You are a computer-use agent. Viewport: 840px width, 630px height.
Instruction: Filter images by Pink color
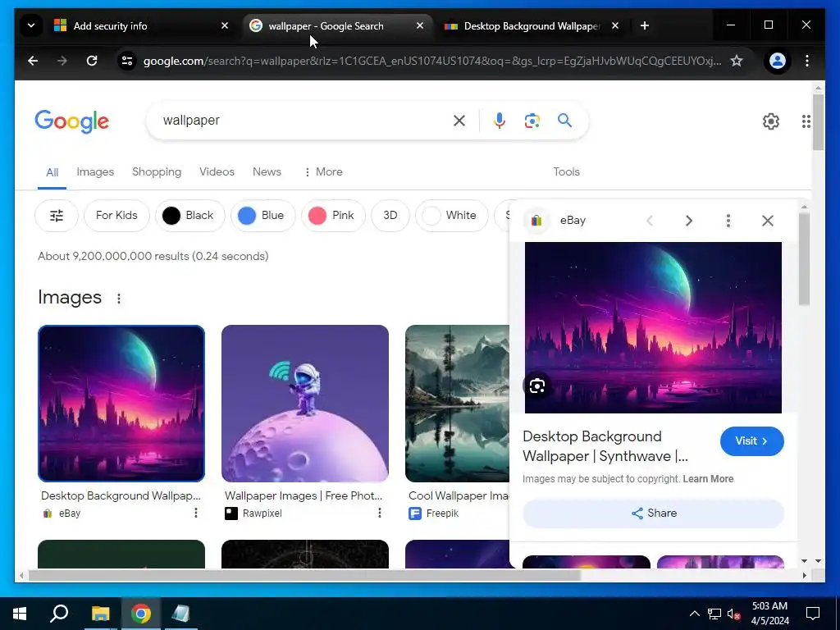333,216
